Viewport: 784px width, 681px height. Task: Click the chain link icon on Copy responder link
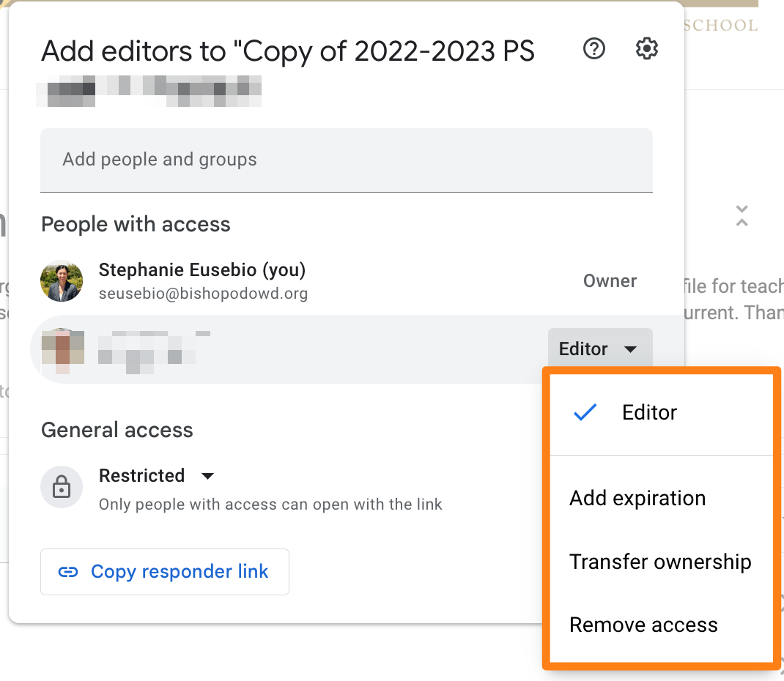(x=68, y=572)
